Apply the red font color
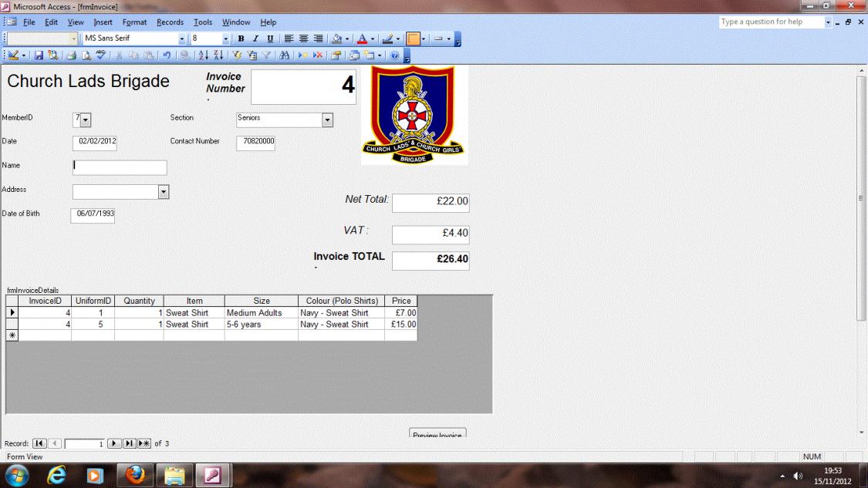868x488 pixels. 362,39
